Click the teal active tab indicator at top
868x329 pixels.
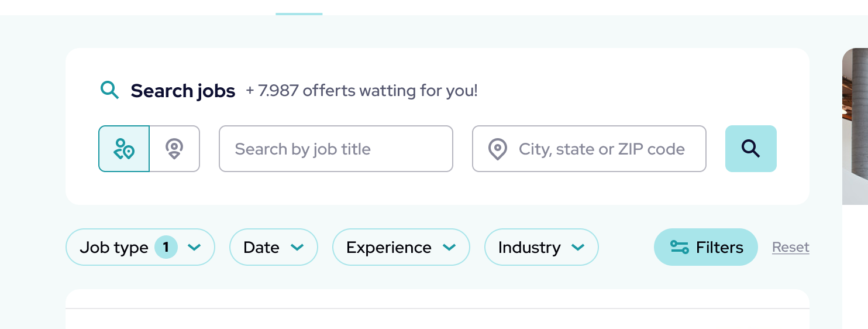pyautogui.click(x=299, y=13)
